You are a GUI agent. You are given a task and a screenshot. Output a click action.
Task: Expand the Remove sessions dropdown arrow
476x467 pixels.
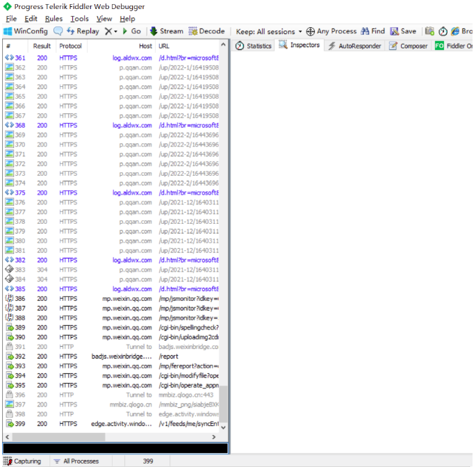115,31
